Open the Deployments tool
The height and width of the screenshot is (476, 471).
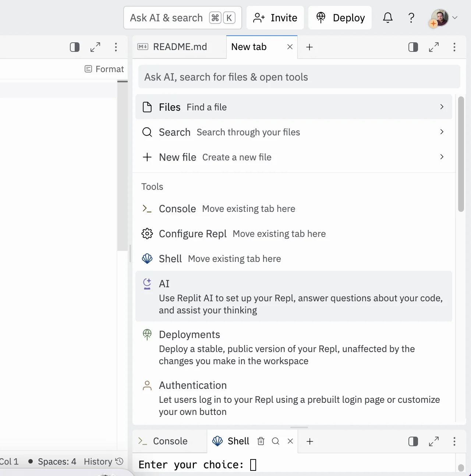(x=294, y=347)
